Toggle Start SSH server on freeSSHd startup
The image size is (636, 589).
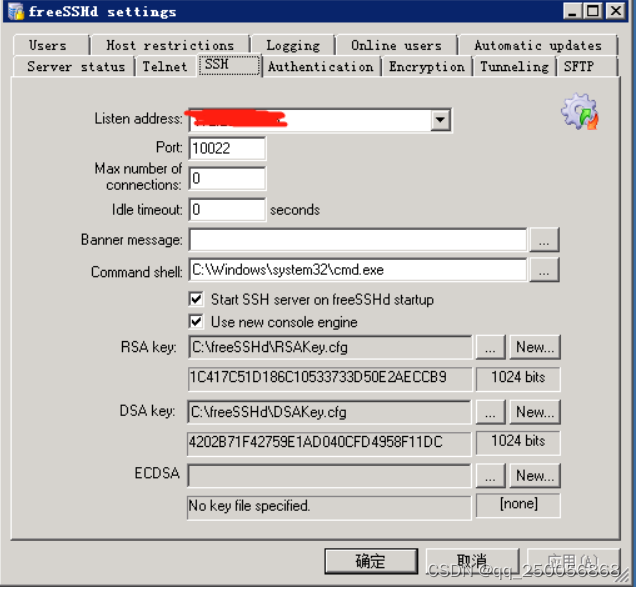(196, 299)
